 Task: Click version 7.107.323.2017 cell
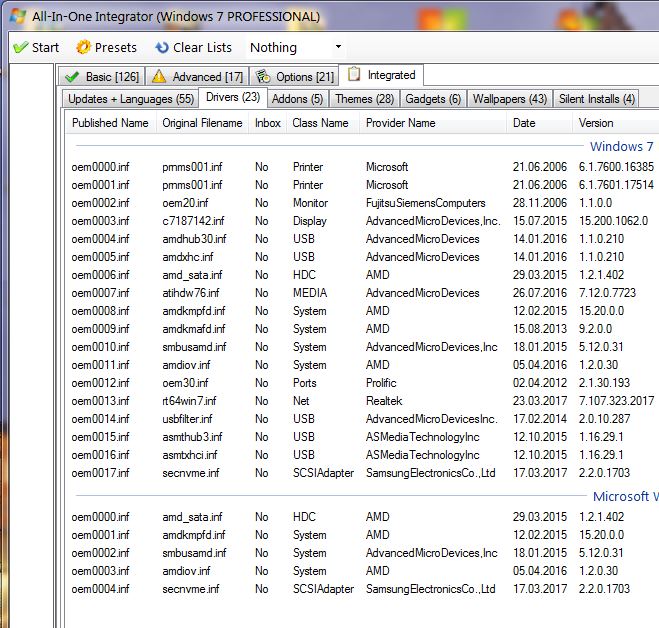[616, 401]
